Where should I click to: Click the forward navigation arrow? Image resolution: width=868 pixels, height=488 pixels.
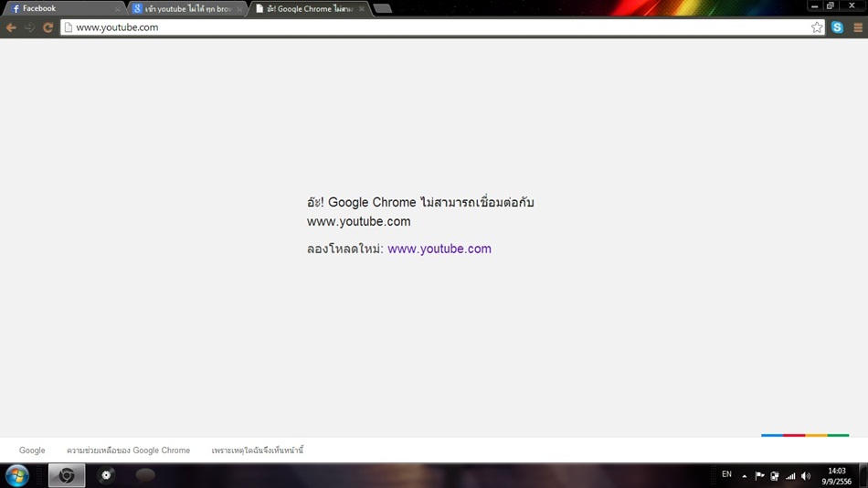click(x=29, y=27)
